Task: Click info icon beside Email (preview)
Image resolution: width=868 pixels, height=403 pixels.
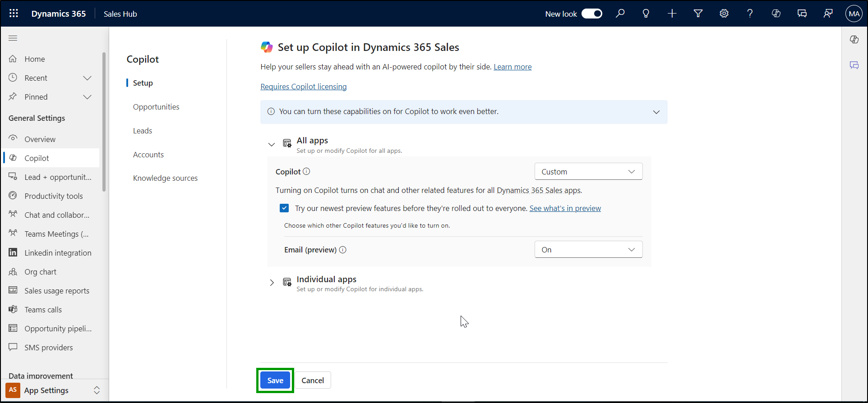Action: click(x=343, y=250)
